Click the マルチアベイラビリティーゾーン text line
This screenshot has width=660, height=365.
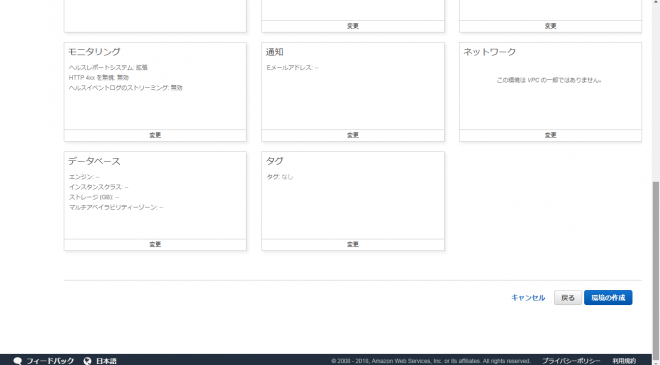(116, 207)
